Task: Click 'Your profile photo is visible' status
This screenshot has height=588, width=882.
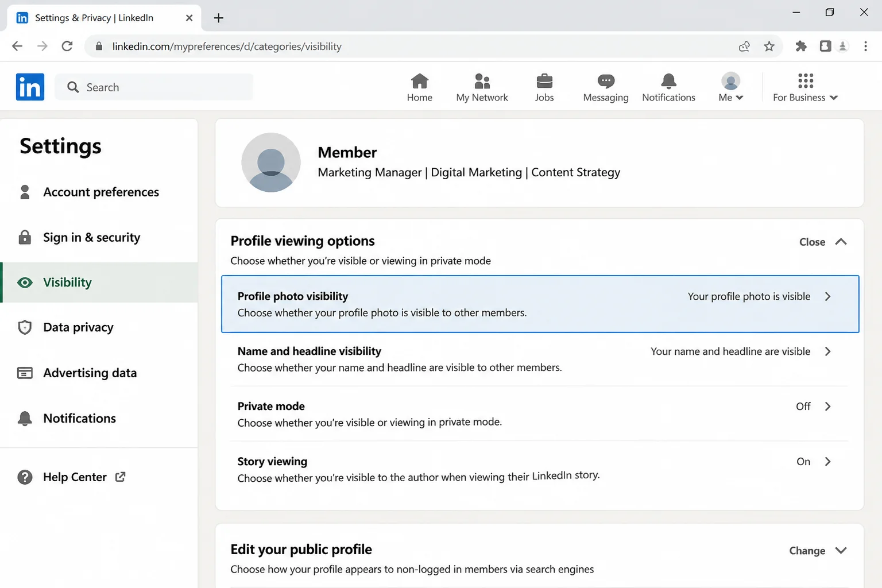Action: click(749, 296)
